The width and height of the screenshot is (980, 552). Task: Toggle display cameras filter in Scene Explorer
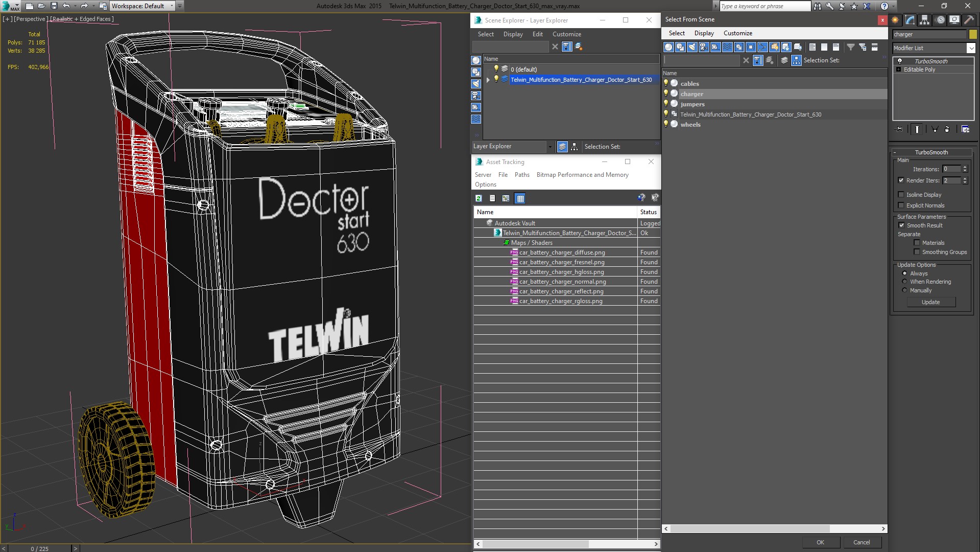pos(476,96)
